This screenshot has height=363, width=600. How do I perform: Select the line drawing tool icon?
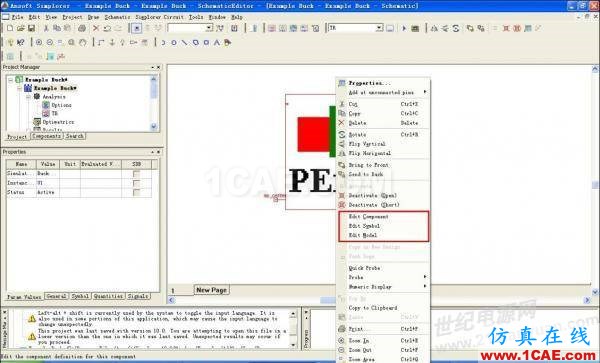[x=184, y=42]
